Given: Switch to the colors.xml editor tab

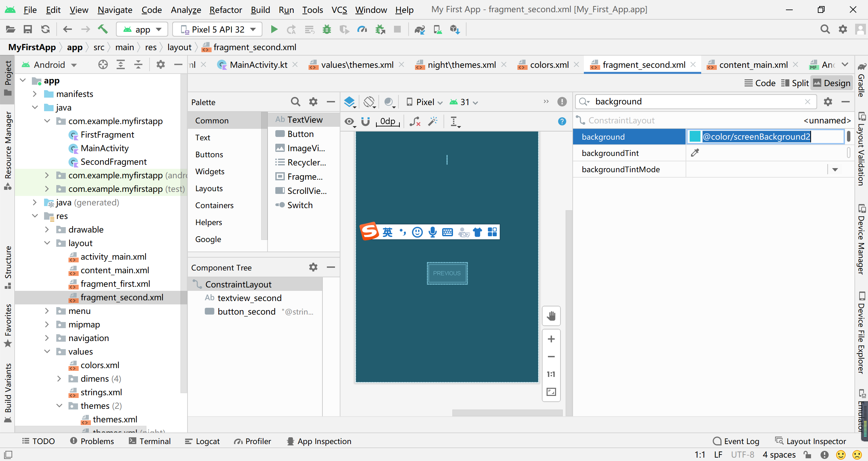Looking at the screenshot, I should [x=549, y=65].
